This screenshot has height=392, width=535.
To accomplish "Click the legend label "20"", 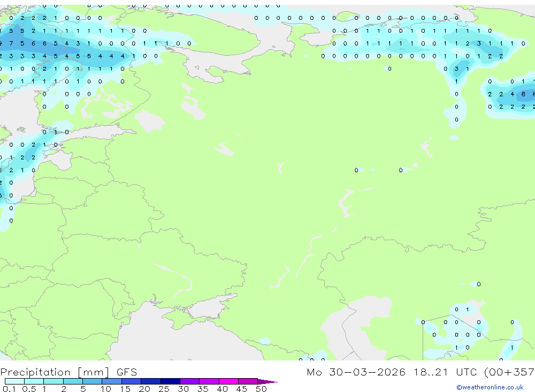I will click(x=144, y=389).
